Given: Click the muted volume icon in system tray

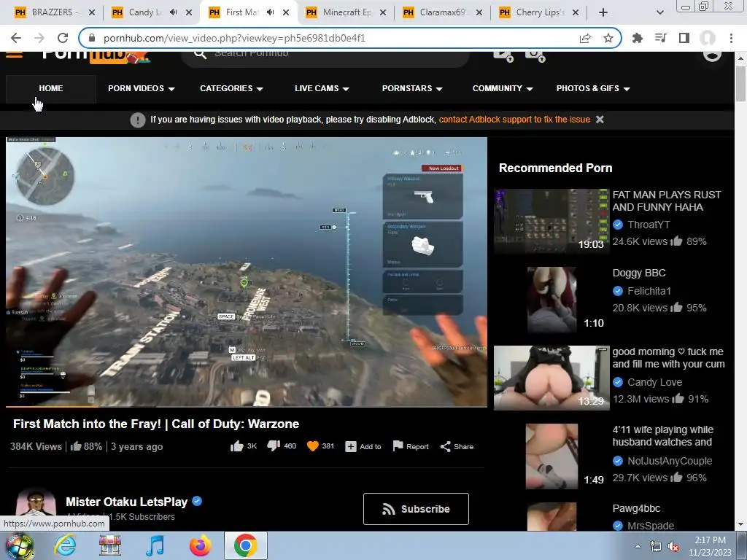Looking at the screenshot, I should pyautogui.click(x=673, y=547).
